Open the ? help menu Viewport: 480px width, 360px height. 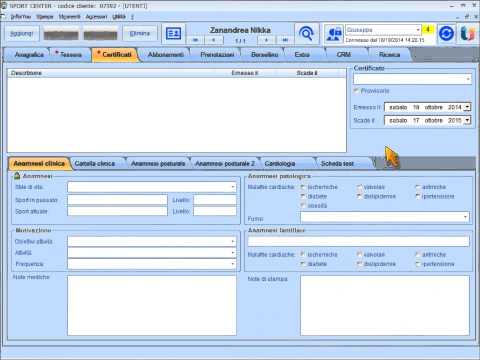[x=132, y=16]
